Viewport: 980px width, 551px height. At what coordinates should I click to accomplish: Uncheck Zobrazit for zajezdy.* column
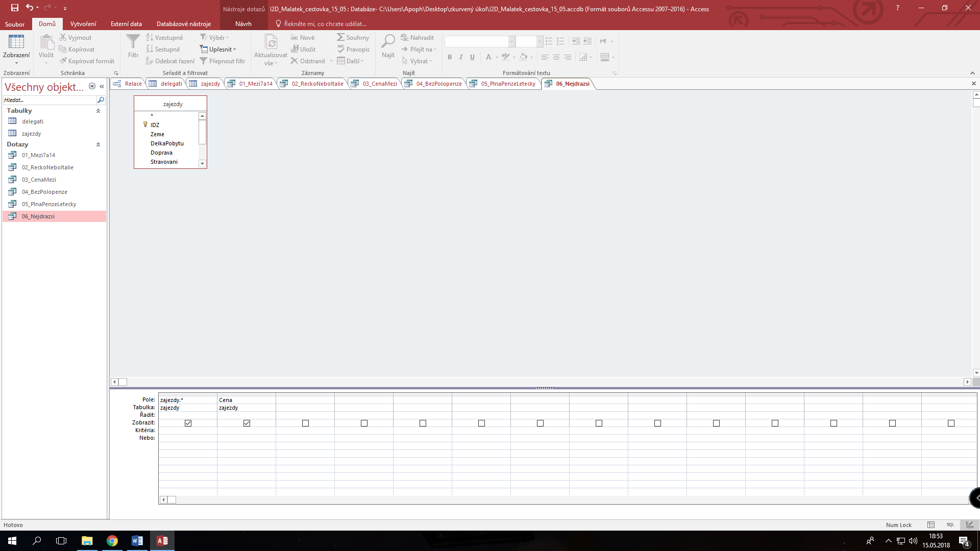tap(188, 423)
